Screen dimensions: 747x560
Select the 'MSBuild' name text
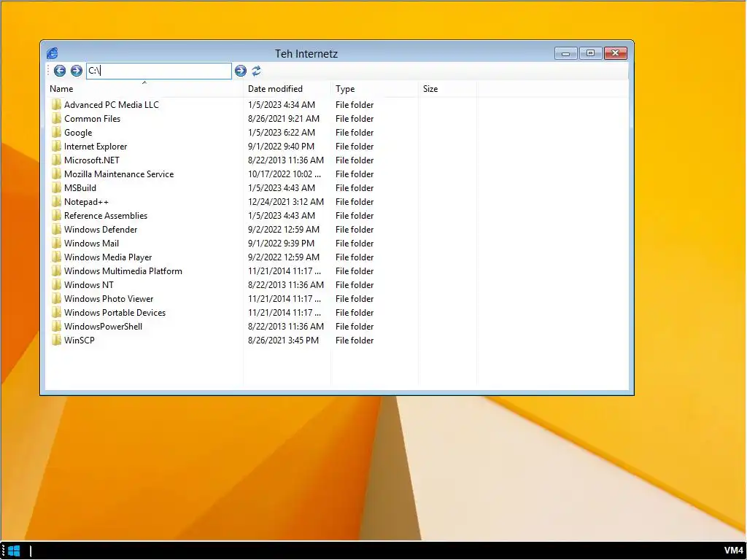[80, 187]
